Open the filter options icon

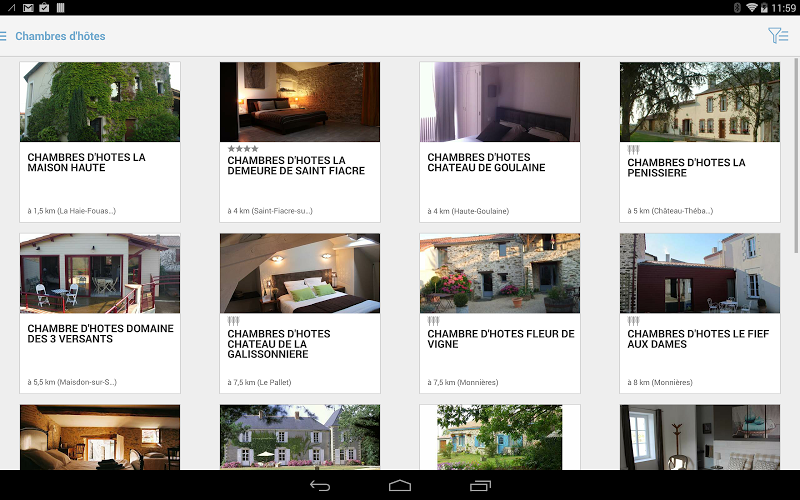coord(778,36)
